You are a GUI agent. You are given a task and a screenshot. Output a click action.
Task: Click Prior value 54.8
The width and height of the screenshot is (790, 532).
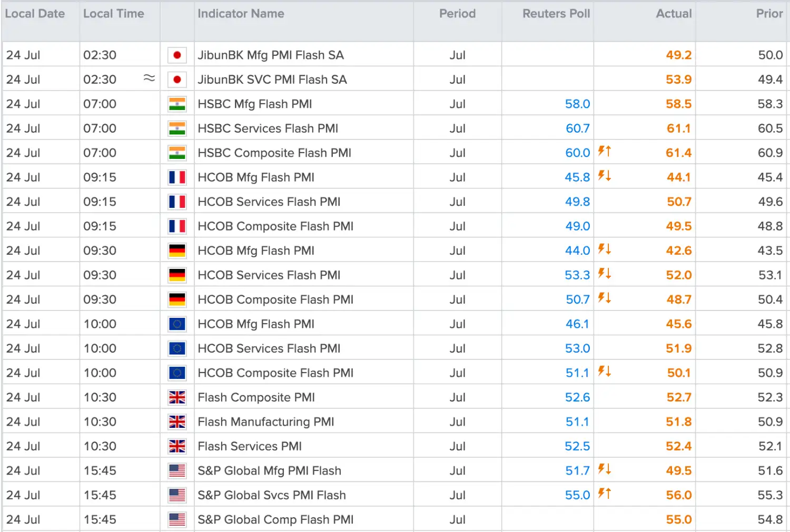(x=770, y=520)
